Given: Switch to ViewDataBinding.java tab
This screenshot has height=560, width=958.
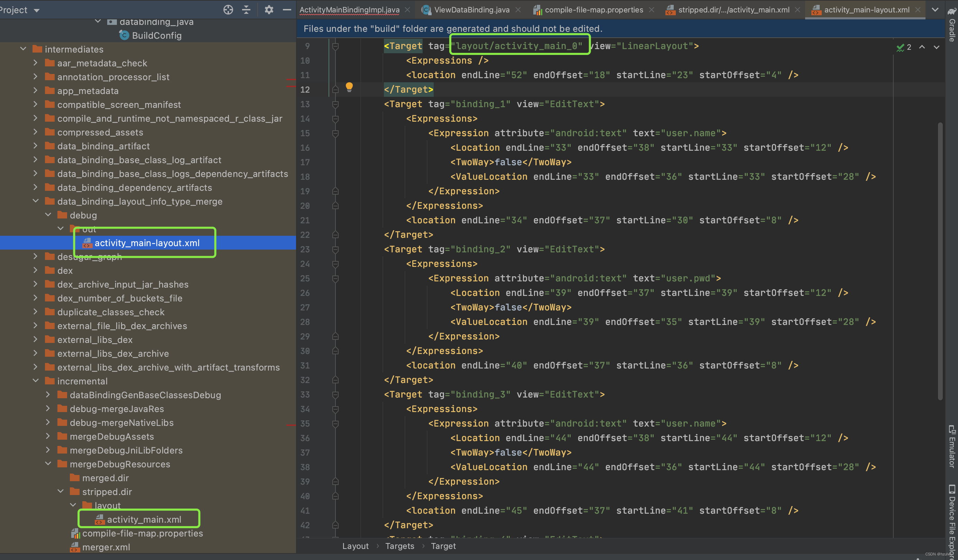Looking at the screenshot, I should (471, 10).
